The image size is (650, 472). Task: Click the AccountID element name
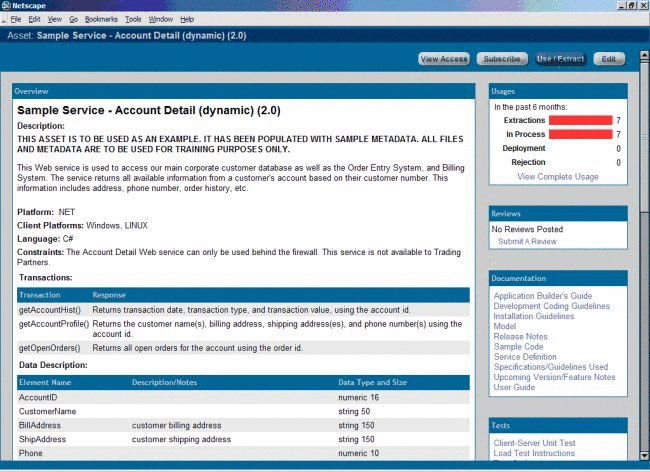point(38,397)
